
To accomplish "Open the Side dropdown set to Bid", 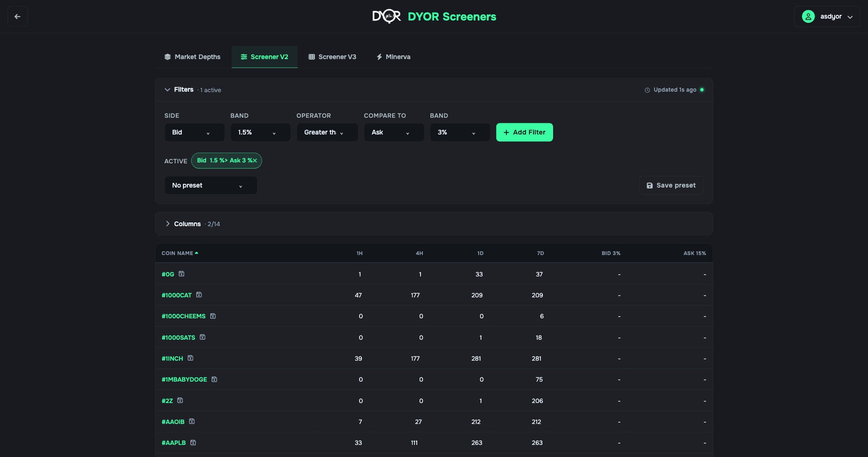I will click(194, 132).
